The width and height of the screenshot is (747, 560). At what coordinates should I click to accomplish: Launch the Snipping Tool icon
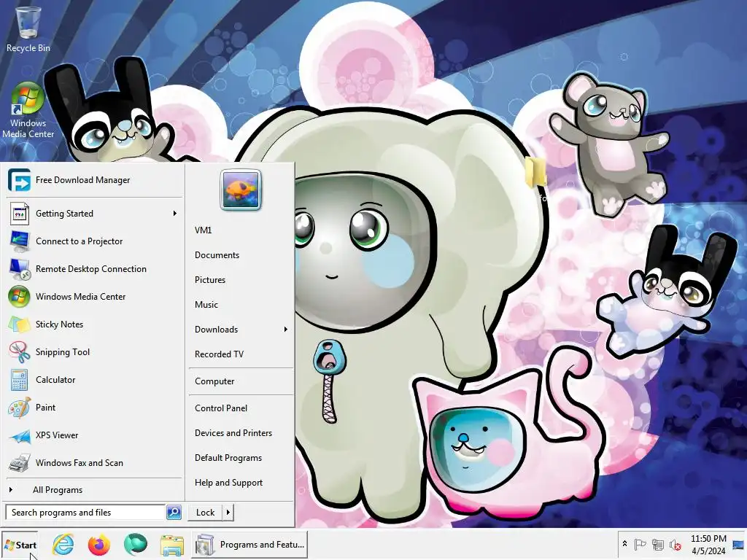19,352
